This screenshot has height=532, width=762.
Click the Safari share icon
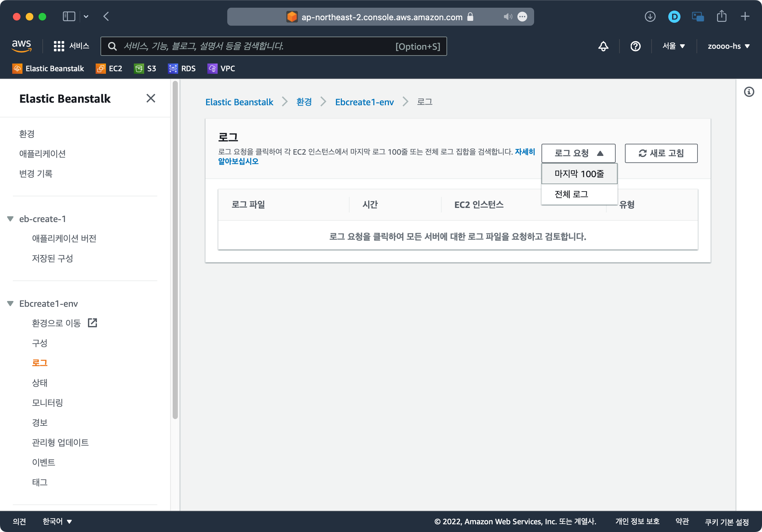[x=722, y=16]
